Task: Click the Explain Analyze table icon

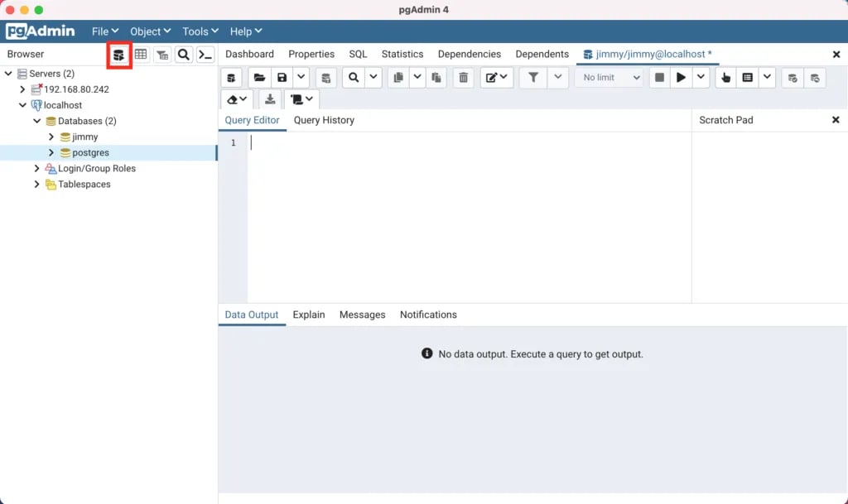Action: (x=748, y=78)
